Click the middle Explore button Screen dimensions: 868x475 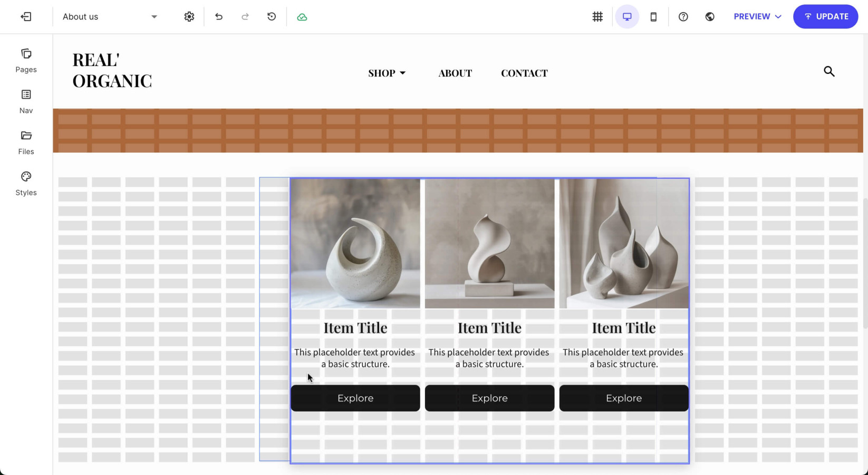pyautogui.click(x=489, y=398)
